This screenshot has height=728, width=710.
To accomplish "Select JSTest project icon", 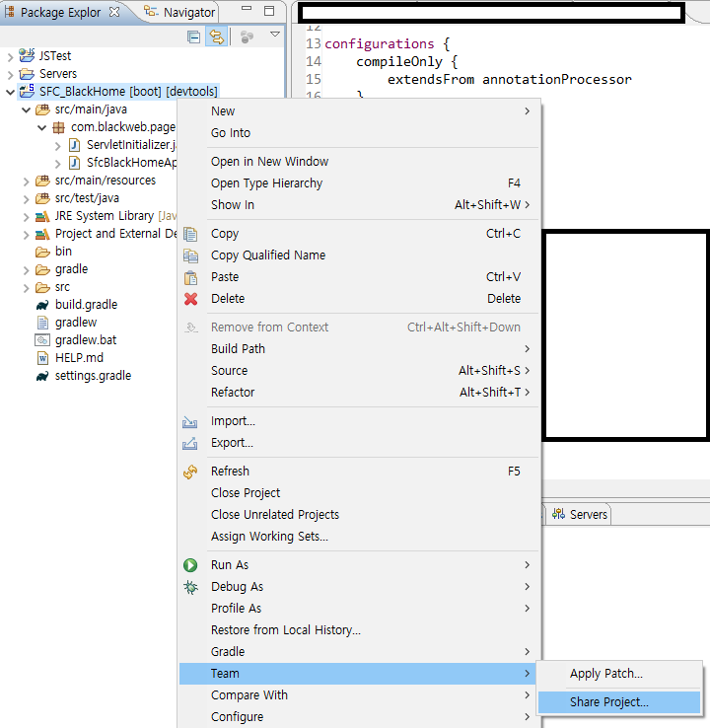I will tap(27, 55).
